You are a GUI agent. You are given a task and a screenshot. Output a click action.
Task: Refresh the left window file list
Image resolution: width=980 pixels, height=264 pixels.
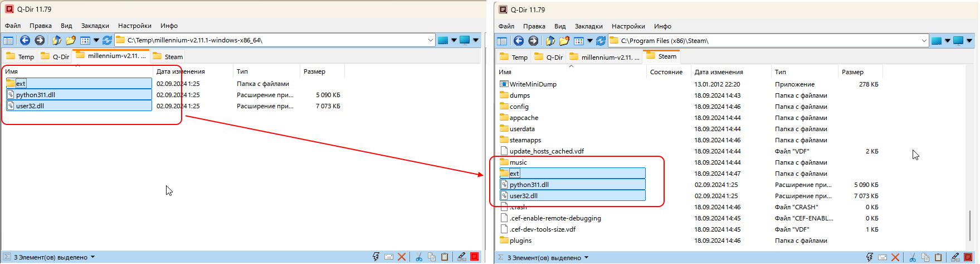point(107,40)
